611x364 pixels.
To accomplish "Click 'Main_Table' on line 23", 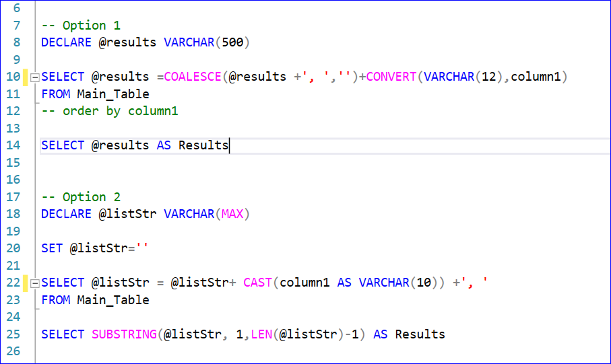I will point(113,300).
